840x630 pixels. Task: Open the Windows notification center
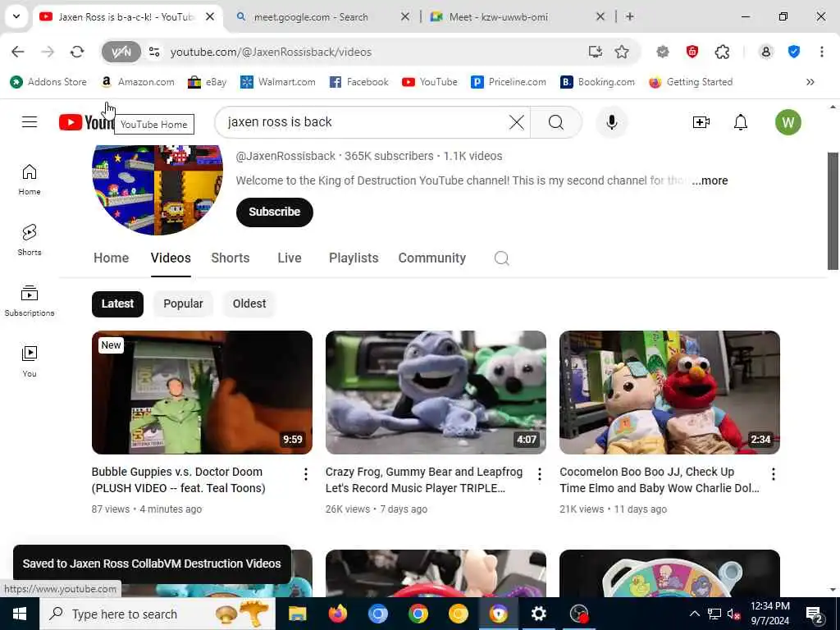815,614
